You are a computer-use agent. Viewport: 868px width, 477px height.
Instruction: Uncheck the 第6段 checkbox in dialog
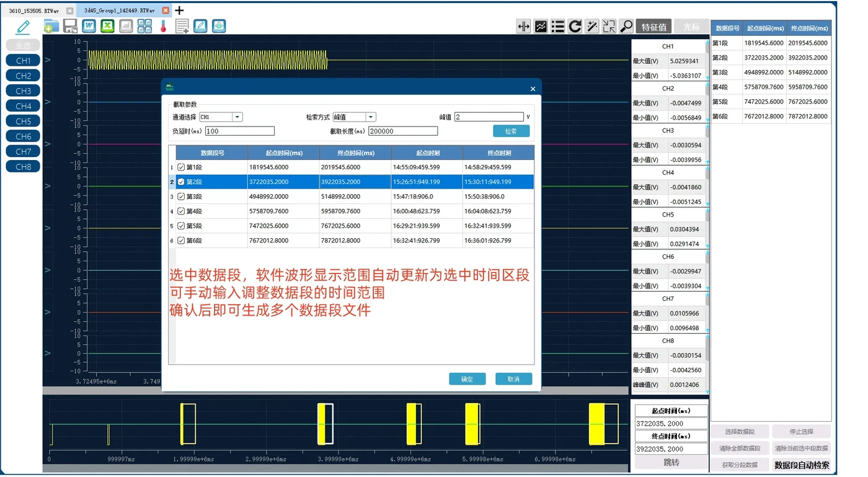(x=181, y=241)
